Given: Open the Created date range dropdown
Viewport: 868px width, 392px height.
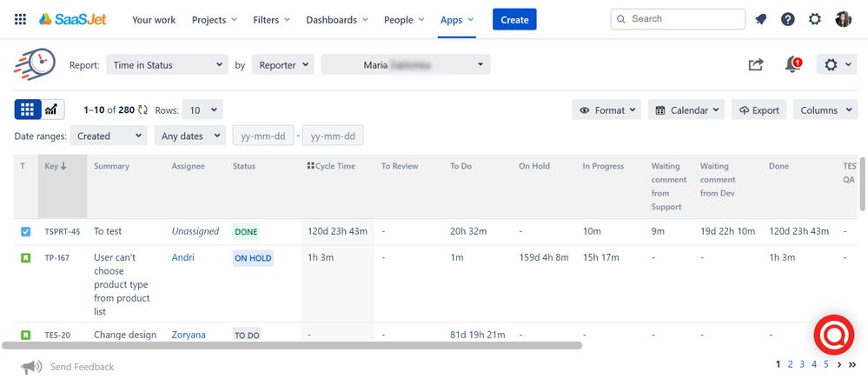Looking at the screenshot, I should [x=109, y=136].
